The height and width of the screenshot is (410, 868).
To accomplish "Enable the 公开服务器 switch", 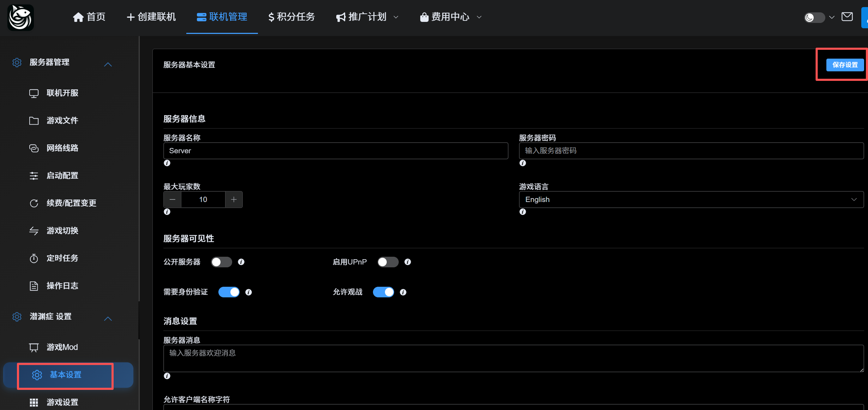I will click(221, 262).
